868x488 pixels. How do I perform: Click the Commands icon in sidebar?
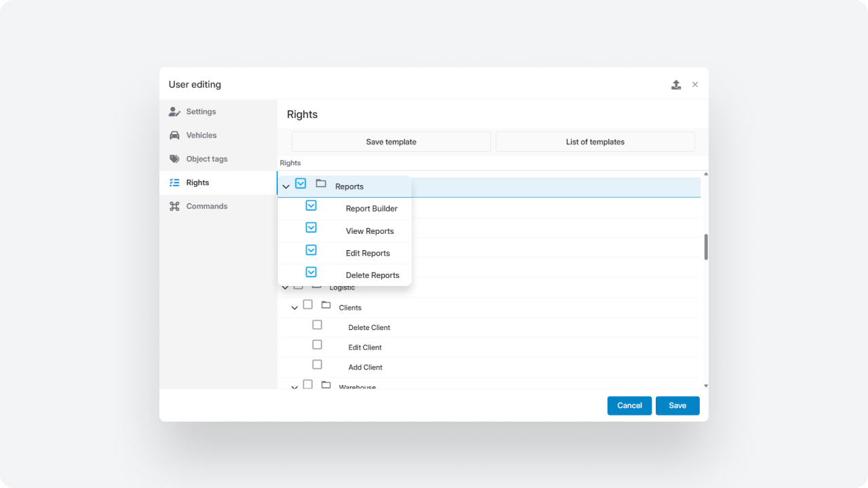pyautogui.click(x=174, y=207)
